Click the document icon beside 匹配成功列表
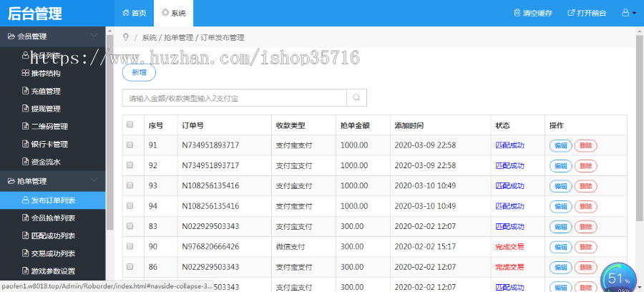The width and height of the screenshot is (644, 292). pyautogui.click(x=25, y=235)
